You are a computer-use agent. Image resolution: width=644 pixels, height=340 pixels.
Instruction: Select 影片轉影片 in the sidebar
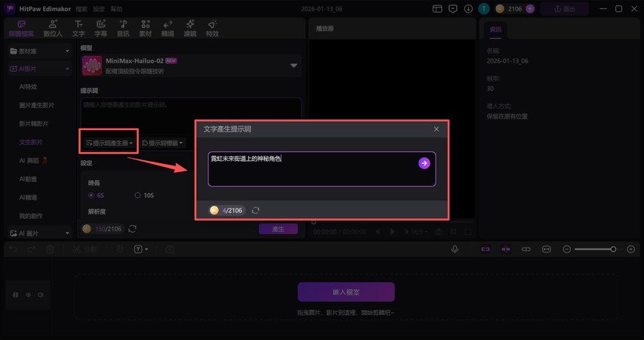[34, 123]
